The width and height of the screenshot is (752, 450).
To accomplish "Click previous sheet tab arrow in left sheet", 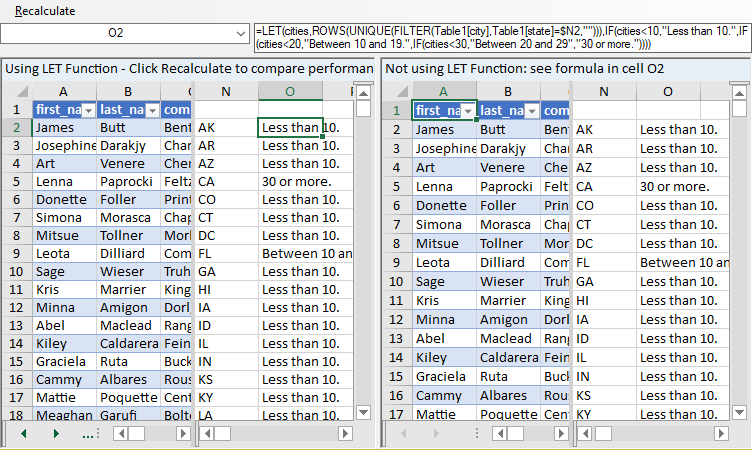I will tap(23, 433).
